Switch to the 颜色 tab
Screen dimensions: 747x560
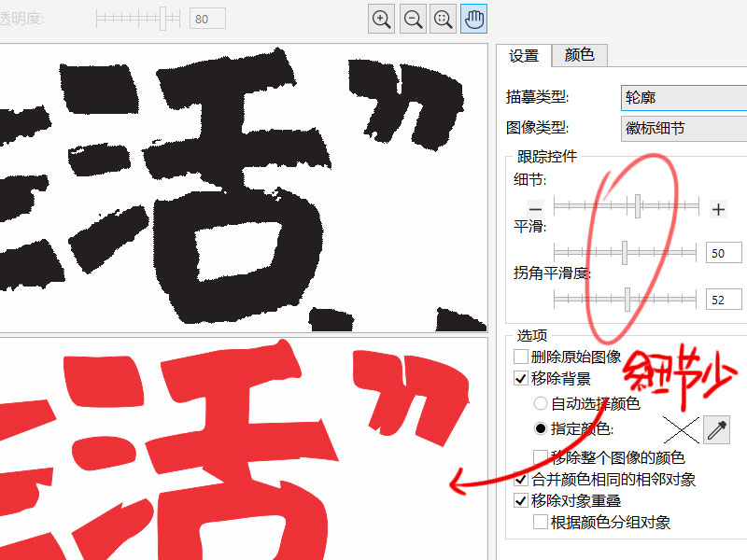coord(579,55)
